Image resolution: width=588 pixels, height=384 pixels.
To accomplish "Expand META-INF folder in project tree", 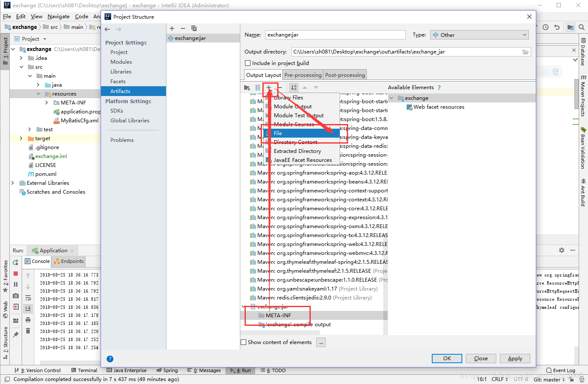I will click(47, 103).
